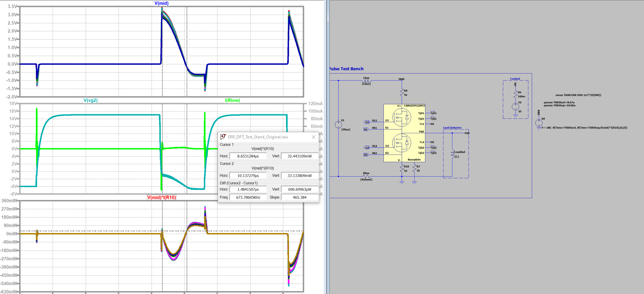The image size is (644, 294).
Task: Click the Mid net label right of load inductor
Action: (x=467, y=133)
